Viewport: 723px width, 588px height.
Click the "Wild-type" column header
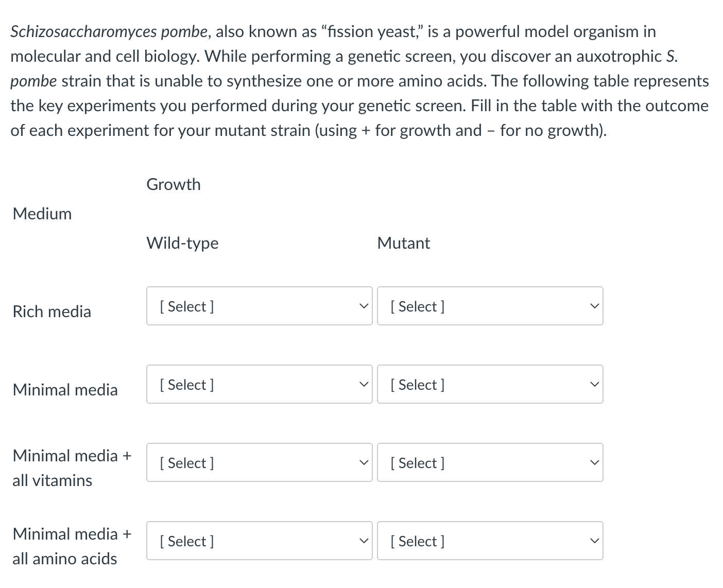(182, 243)
